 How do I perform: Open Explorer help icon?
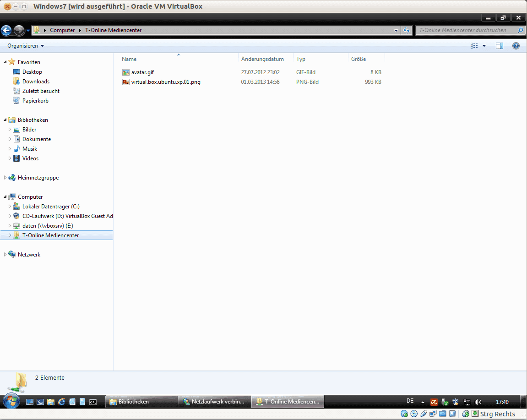coord(516,46)
